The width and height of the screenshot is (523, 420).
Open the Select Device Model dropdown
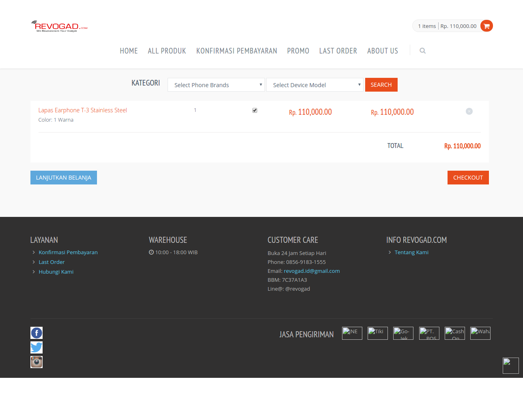click(314, 85)
